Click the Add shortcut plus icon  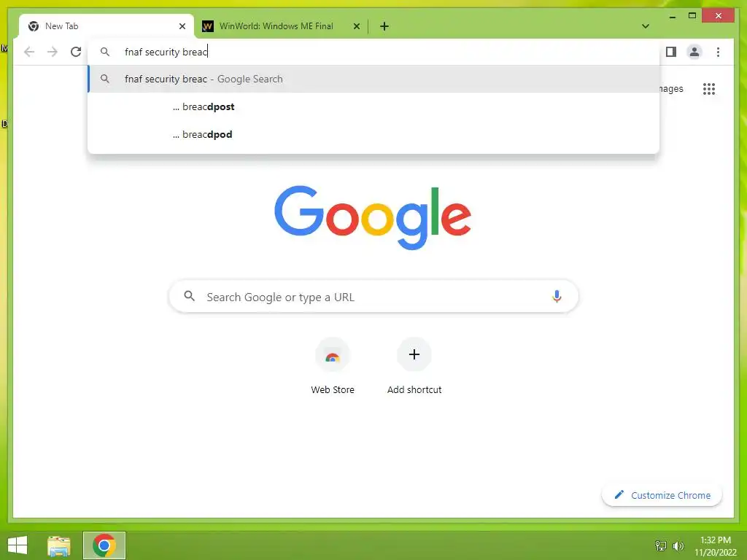tap(414, 354)
